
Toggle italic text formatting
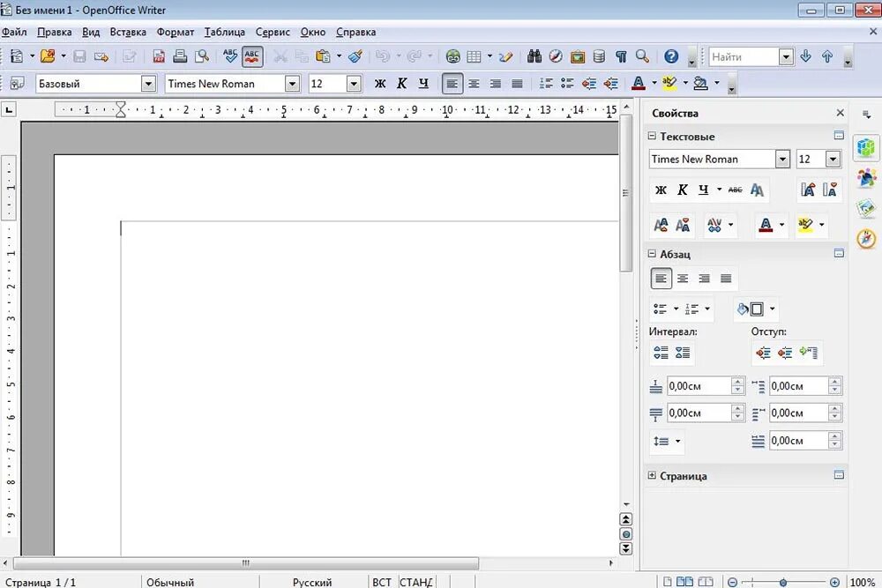(401, 83)
